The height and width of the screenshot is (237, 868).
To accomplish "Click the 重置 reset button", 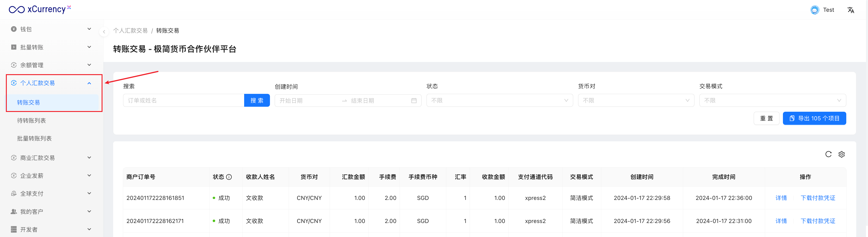I will click(x=766, y=118).
